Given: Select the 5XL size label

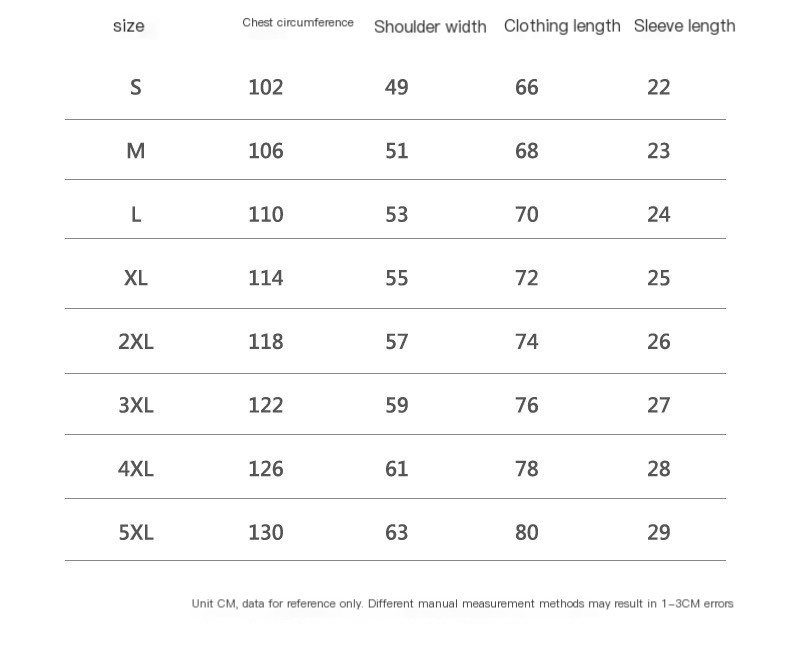Looking at the screenshot, I should 136,532.
